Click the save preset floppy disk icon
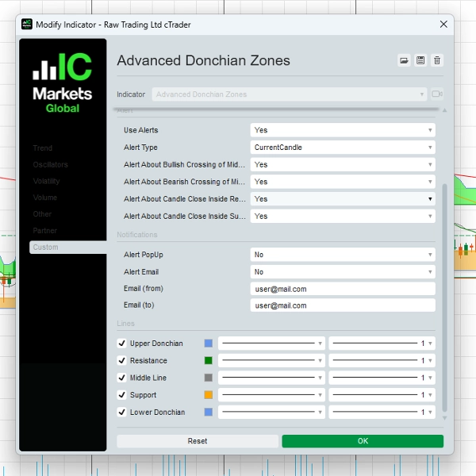476x476 pixels. coord(420,60)
